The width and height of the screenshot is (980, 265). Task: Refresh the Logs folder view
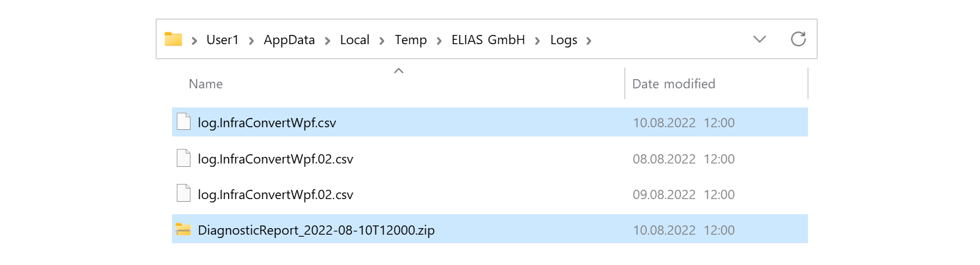(798, 40)
